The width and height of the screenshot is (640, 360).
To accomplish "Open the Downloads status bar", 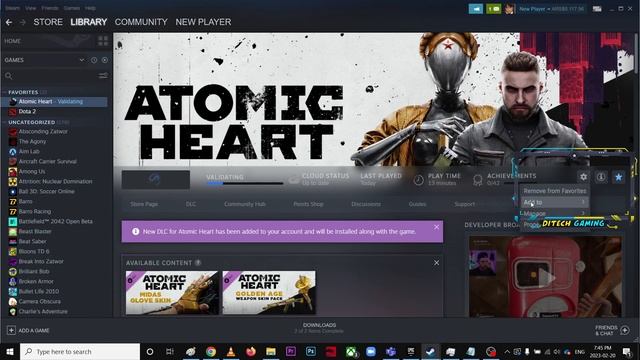I will 319,328.
